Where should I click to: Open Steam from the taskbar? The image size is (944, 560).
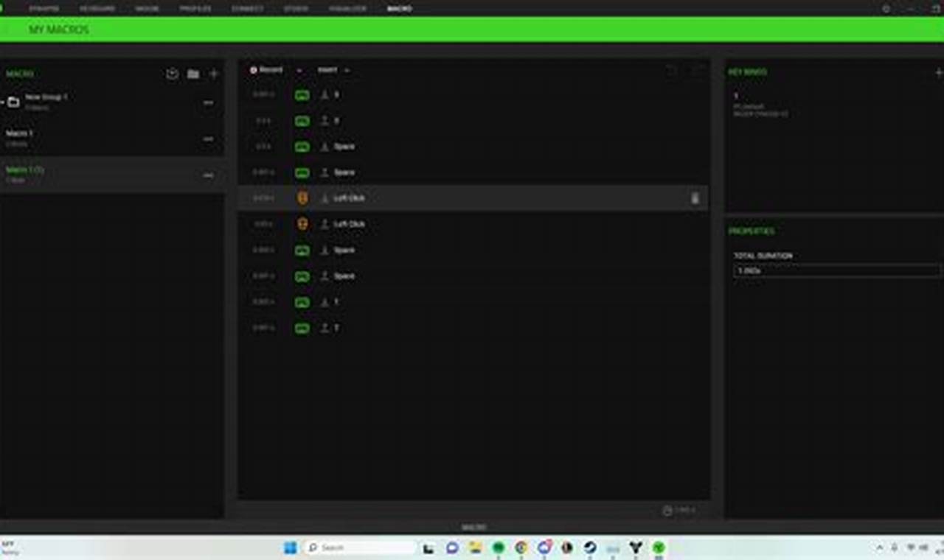pos(590,547)
